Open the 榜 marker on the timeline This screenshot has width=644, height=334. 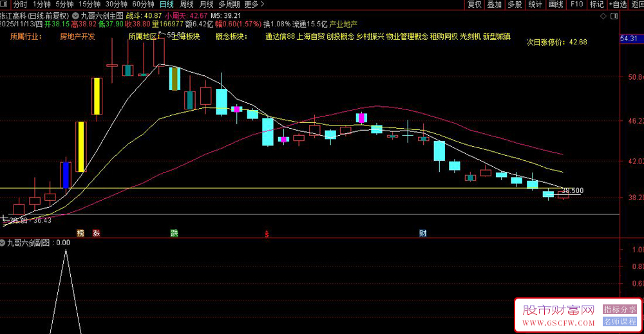pos(80,233)
